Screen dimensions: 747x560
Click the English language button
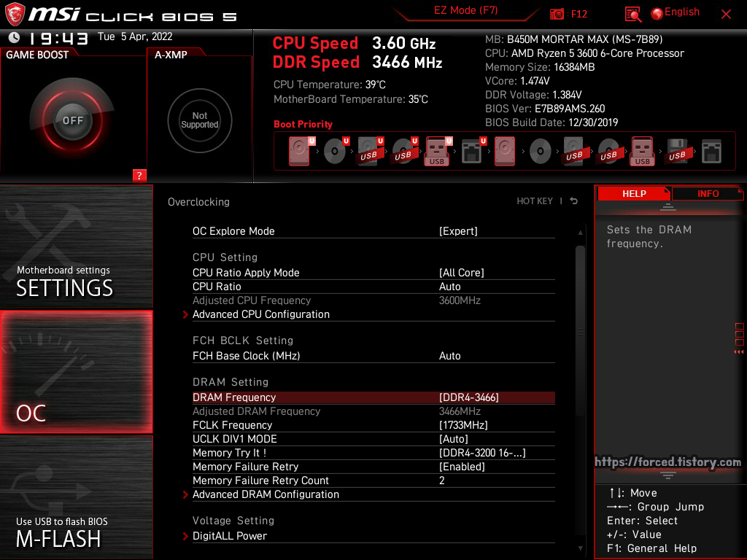click(682, 12)
